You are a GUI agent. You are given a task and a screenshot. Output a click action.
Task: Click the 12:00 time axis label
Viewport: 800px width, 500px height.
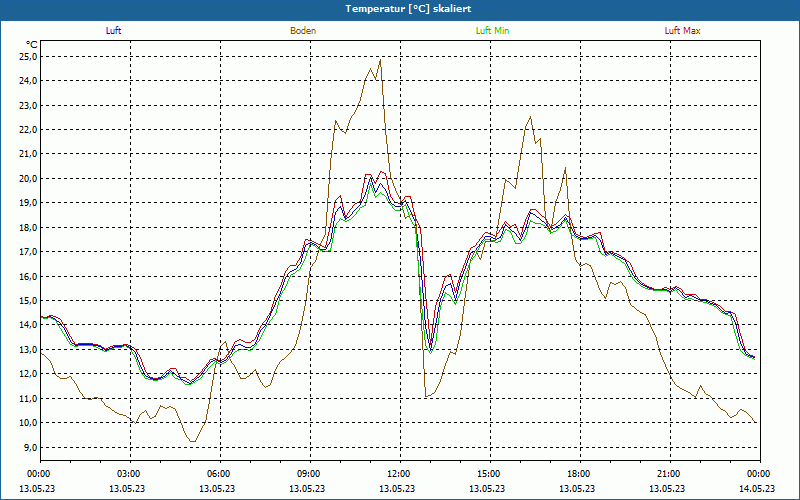coord(398,474)
